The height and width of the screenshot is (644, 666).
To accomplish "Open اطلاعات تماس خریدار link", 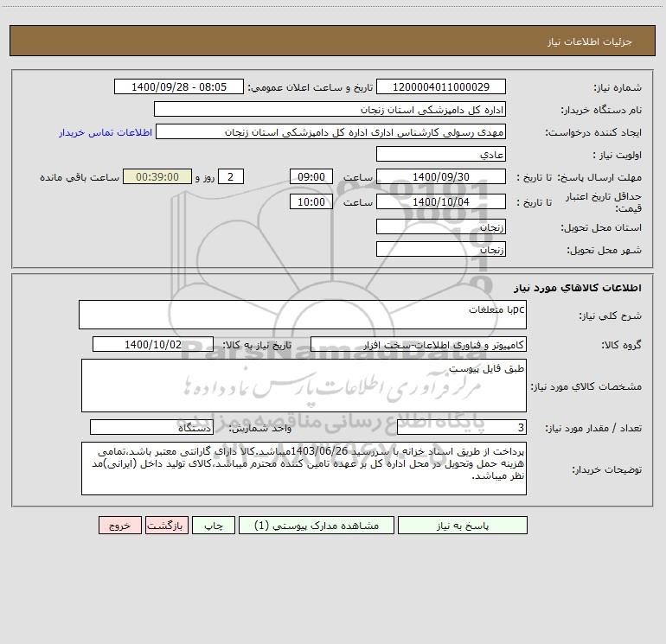I will coord(106,132).
